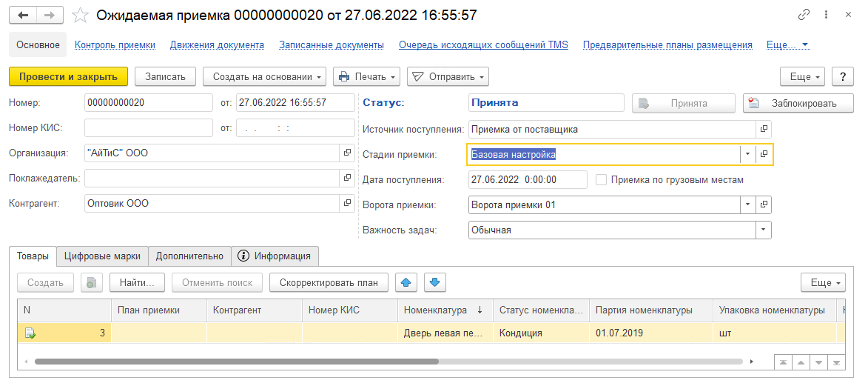Click the Упаковка номенклатуры column header
This screenshot has height=386, width=868.
click(775, 310)
